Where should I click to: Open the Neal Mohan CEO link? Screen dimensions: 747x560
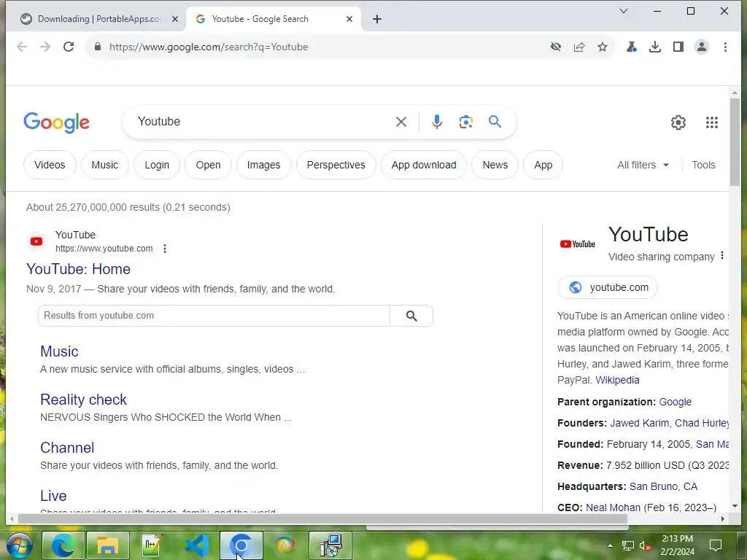click(613, 507)
